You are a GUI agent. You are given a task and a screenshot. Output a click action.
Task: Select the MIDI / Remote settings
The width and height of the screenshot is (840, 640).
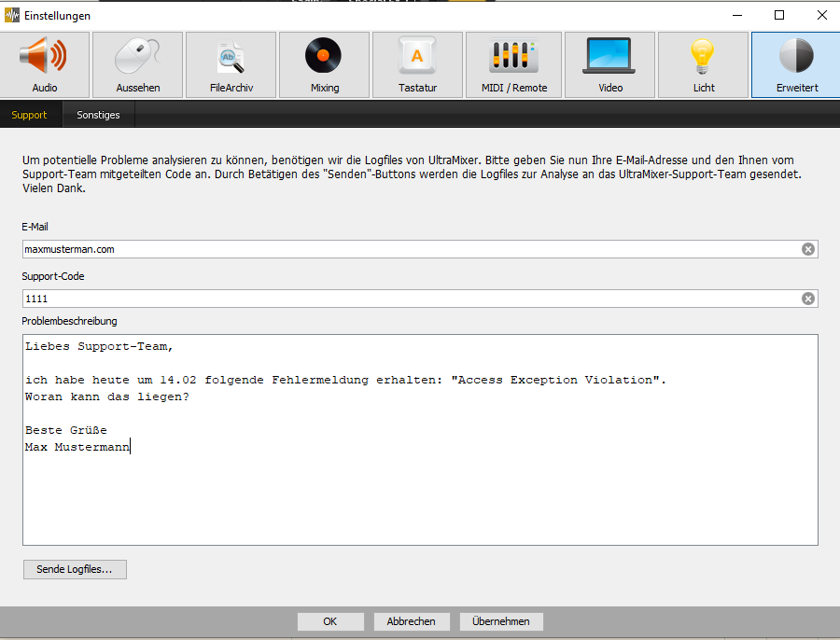pos(513,65)
